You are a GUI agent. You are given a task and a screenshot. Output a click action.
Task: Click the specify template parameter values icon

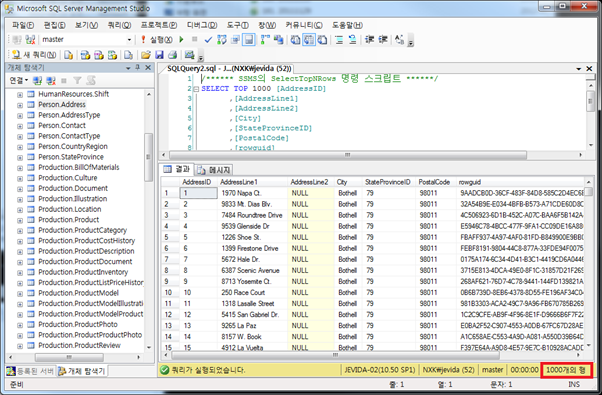[x=399, y=40]
